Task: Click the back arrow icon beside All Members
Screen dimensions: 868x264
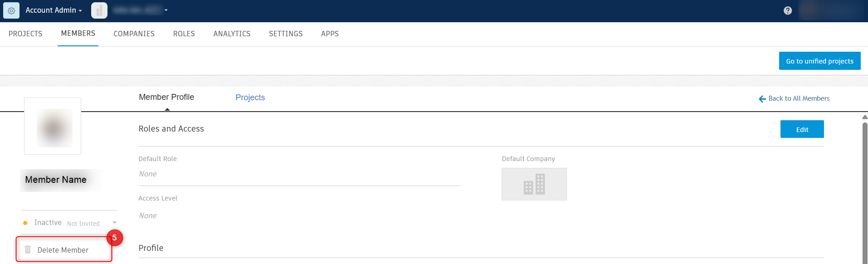Action: pyautogui.click(x=762, y=99)
